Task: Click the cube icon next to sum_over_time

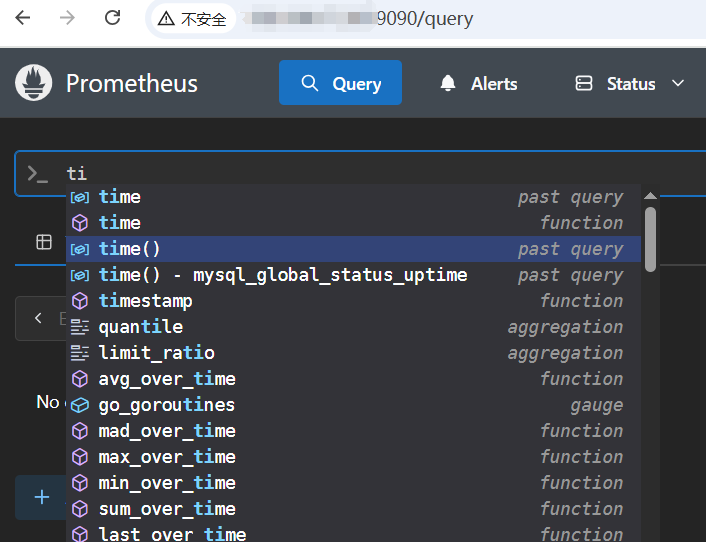Action: point(80,509)
